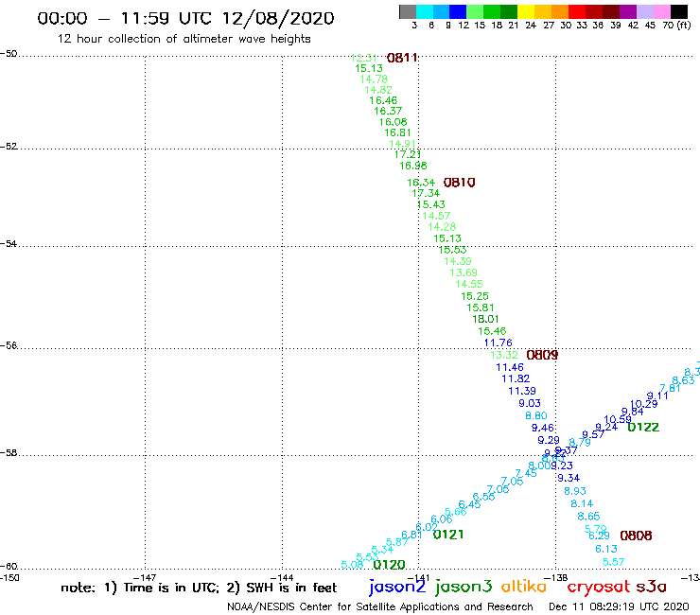Click the time label 0811
Screen dimensions: 700x615
coord(402,58)
